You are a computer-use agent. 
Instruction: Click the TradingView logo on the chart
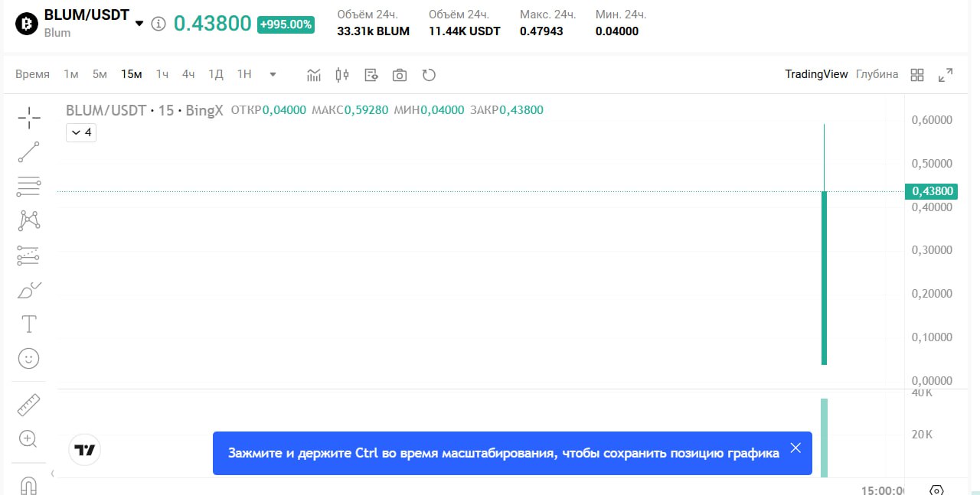click(x=85, y=450)
